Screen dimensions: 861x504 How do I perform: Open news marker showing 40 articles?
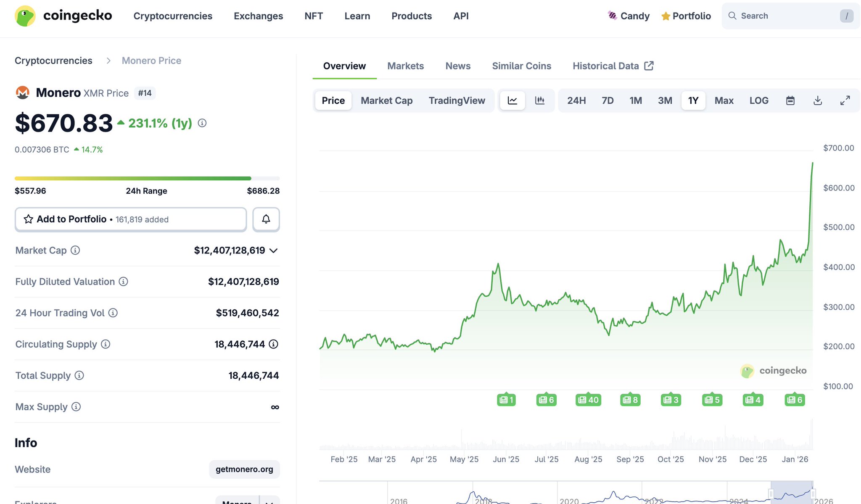[588, 400]
